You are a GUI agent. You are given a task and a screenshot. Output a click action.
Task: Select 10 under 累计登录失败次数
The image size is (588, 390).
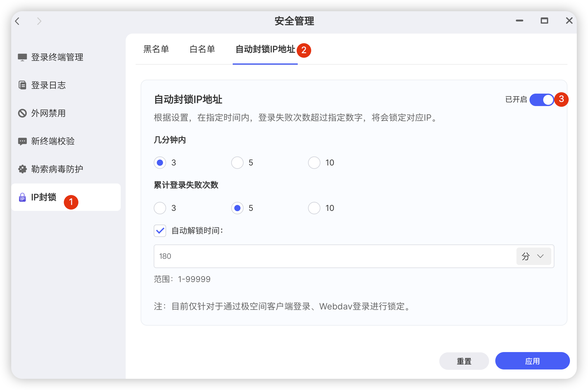(x=314, y=208)
